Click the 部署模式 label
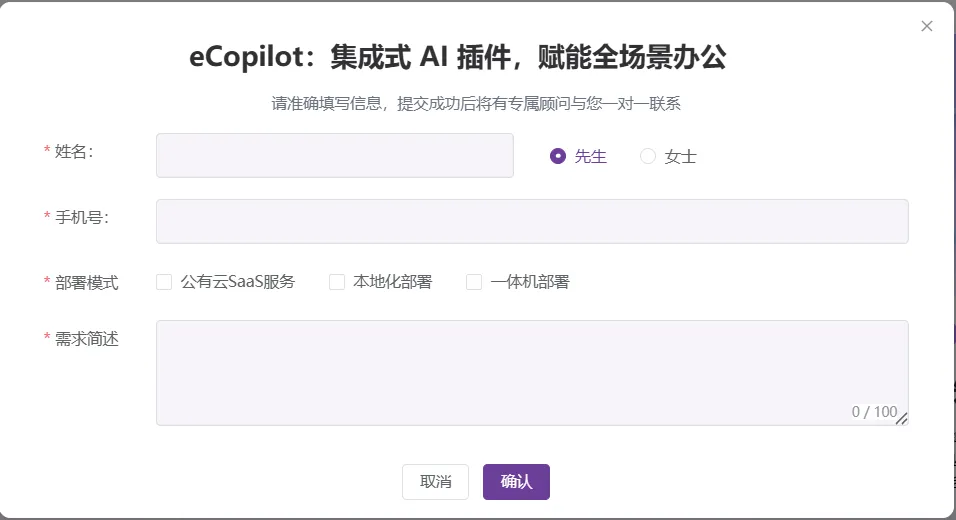956x520 pixels. click(87, 282)
